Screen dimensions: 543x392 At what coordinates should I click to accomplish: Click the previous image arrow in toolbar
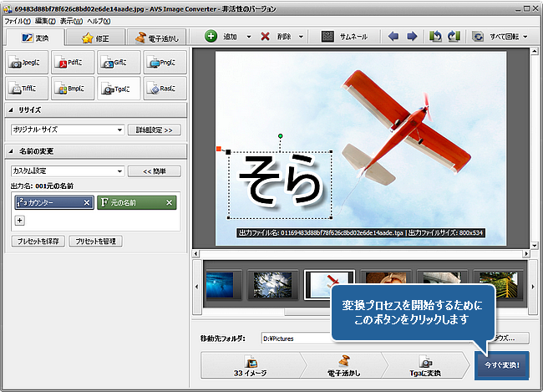[x=393, y=37]
